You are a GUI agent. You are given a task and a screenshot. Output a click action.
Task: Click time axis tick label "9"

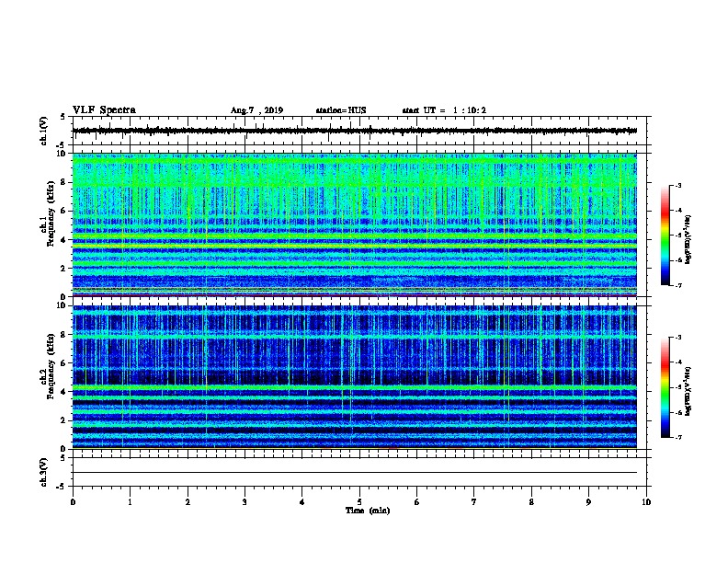point(588,502)
